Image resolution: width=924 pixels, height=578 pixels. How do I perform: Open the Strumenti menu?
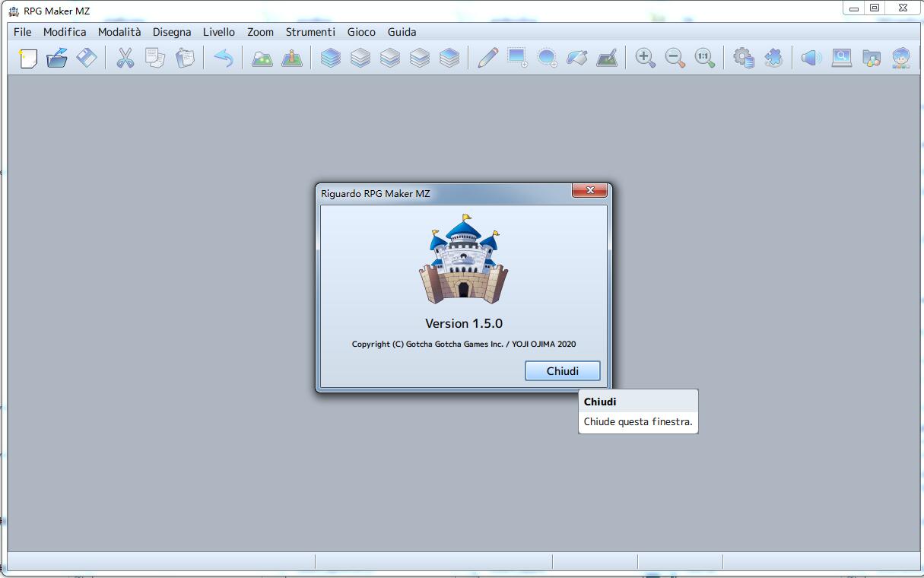pyautogui.click(x=310, y=32)
